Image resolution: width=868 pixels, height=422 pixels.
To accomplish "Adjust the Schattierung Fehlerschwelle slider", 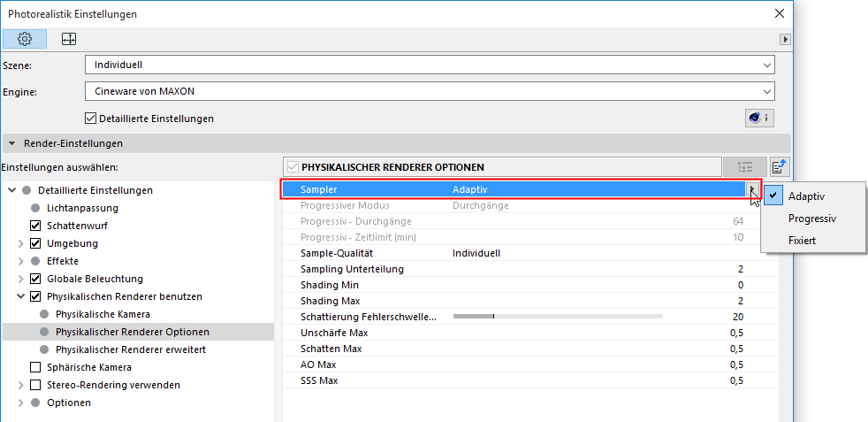I will click(x=558, y=316).
